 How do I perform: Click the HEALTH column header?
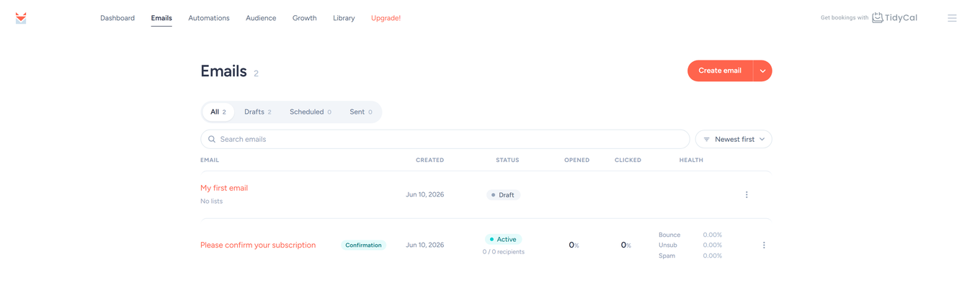(x=691, y=161)
